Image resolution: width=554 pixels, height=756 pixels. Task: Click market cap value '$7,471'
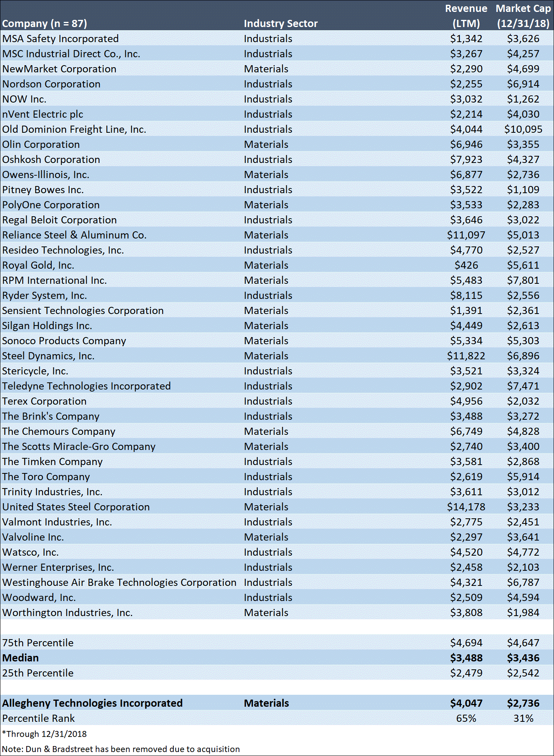coord(523,386)
